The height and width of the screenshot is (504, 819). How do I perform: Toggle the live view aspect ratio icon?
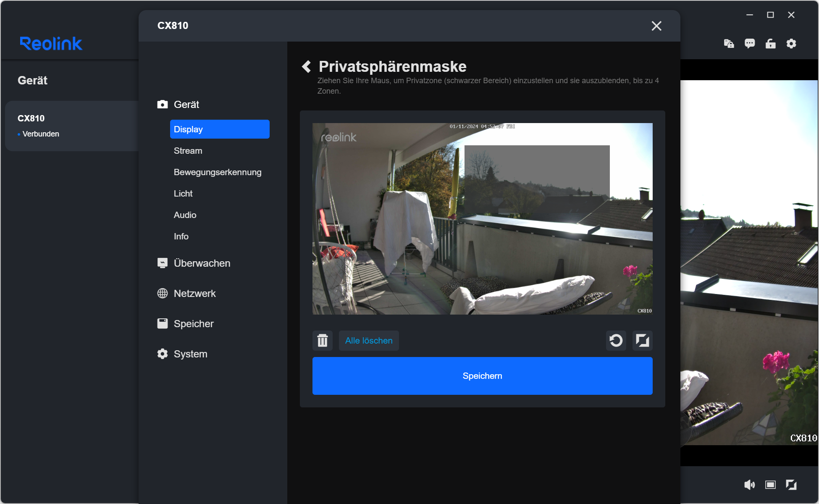[x=770, y=485]
